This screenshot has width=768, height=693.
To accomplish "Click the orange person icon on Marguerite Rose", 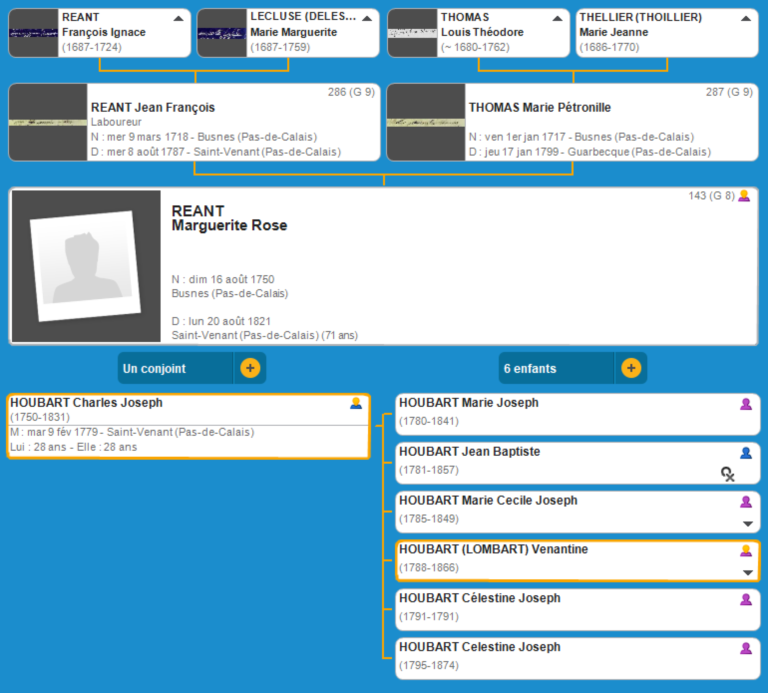I will (x=743, y=196).
